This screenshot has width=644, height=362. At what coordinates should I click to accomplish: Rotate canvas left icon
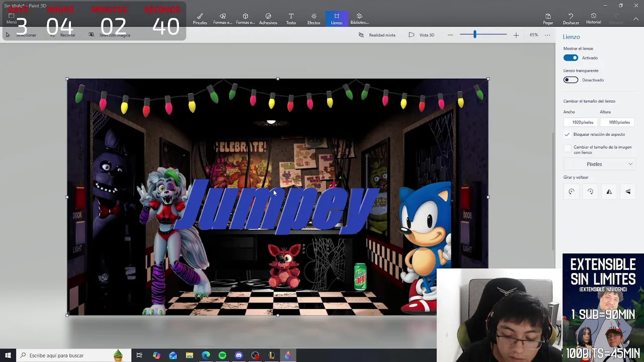[572, 192]
